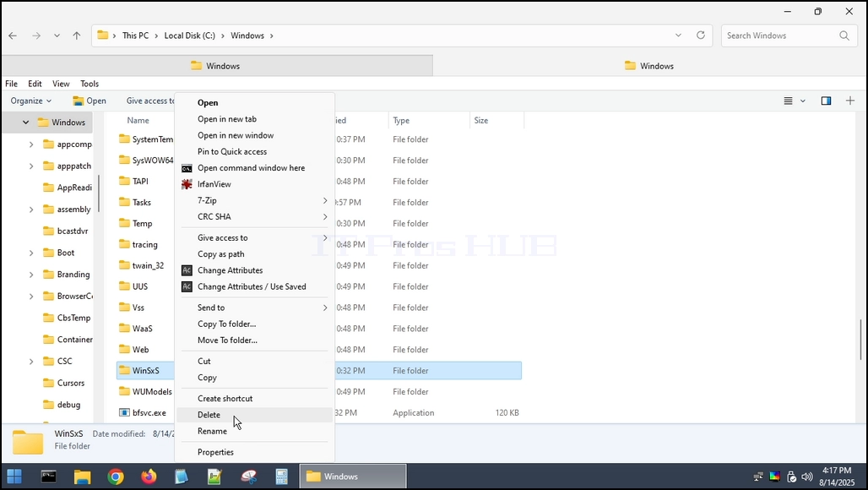Choose IrfanView in context menu

point(255,184)
